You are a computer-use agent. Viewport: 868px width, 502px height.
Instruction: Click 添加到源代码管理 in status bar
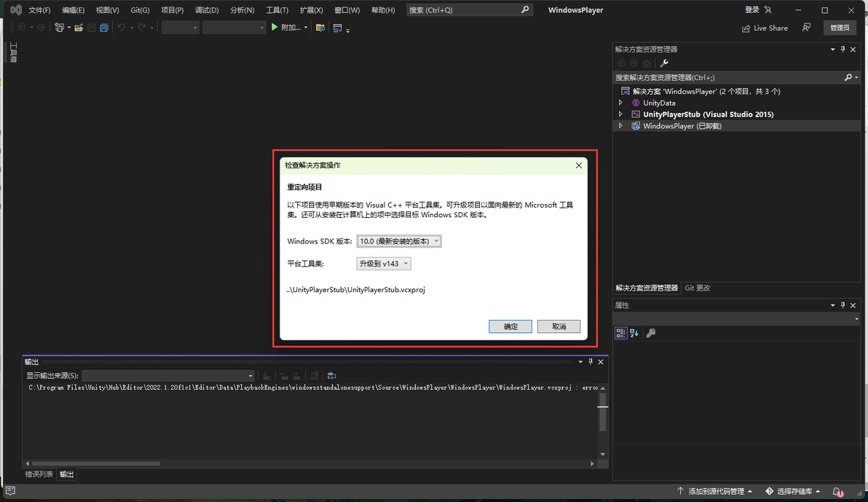(x=714, y=492)
